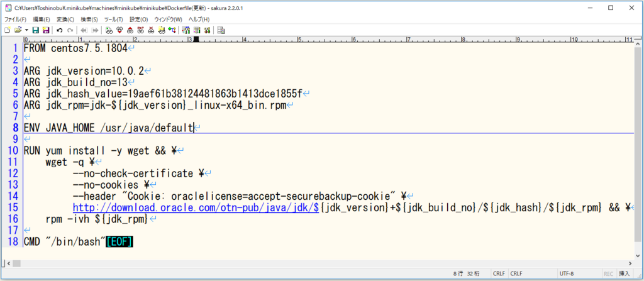The height and width of the screenshot is (281, 644).
Task: Click the jump history back arrow
Action: tap(84, 30)
